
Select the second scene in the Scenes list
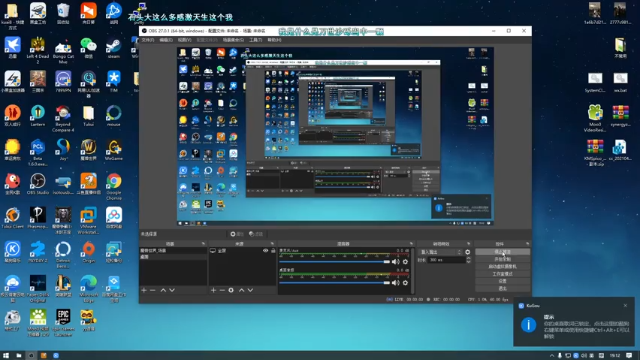coord(173,257)
